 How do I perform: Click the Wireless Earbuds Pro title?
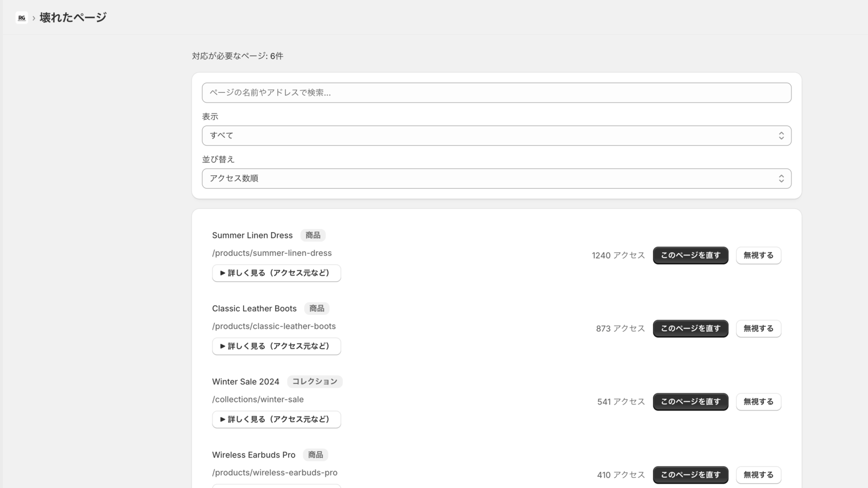254,455
